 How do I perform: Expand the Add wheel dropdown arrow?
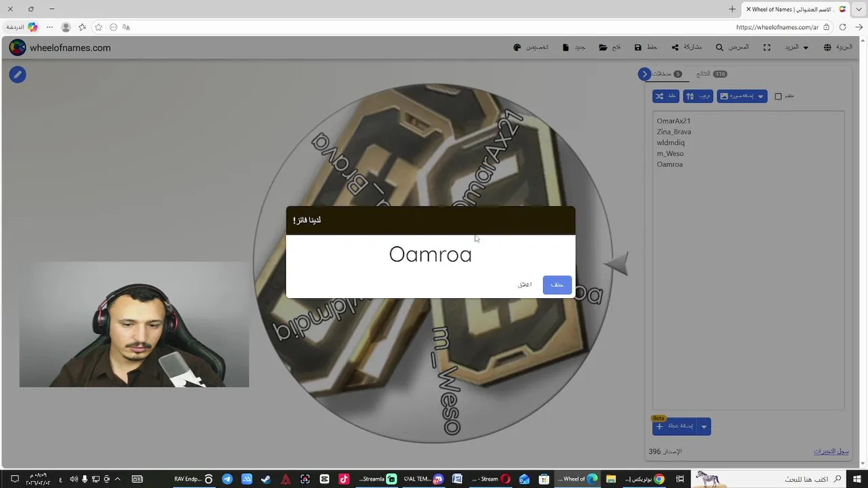pos(704,426)
